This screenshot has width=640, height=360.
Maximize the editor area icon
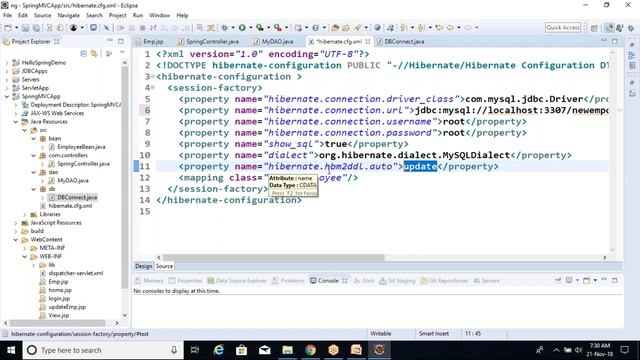click(x=615, y=41)
